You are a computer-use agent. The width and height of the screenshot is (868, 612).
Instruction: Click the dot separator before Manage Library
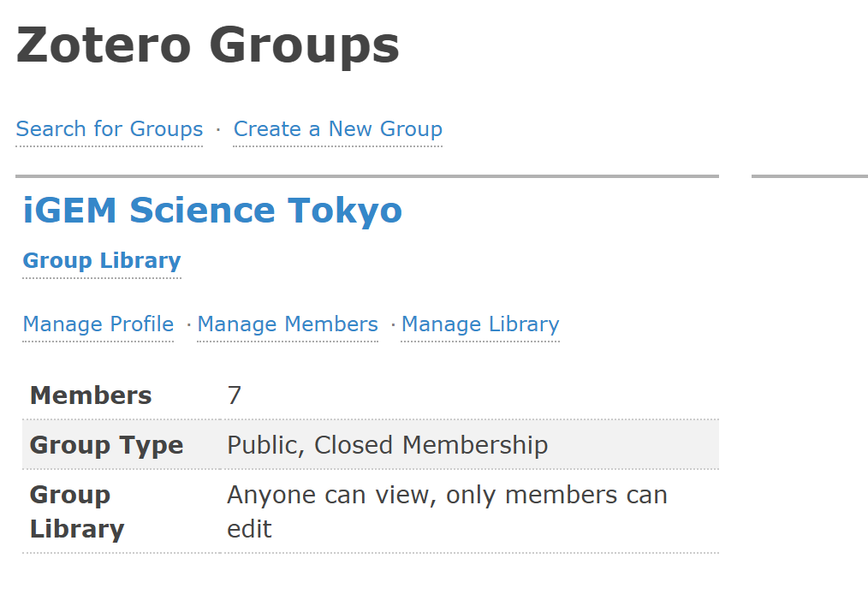click(x=393, y=325)
